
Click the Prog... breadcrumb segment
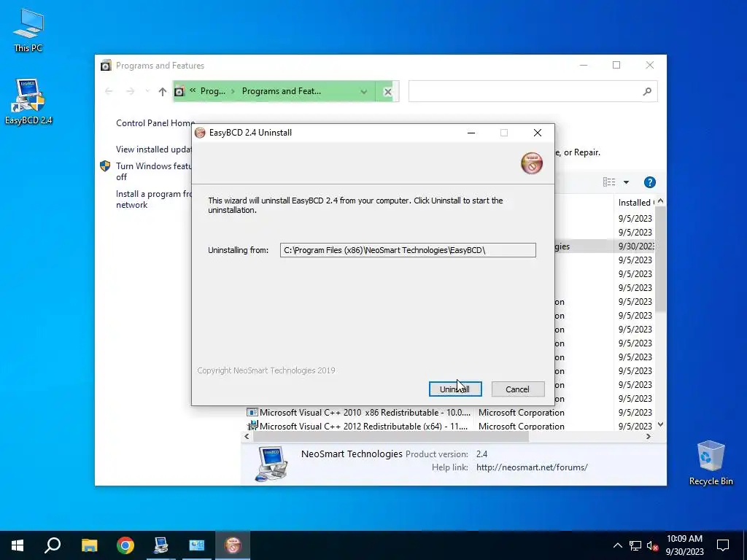(x=212, y=91)
